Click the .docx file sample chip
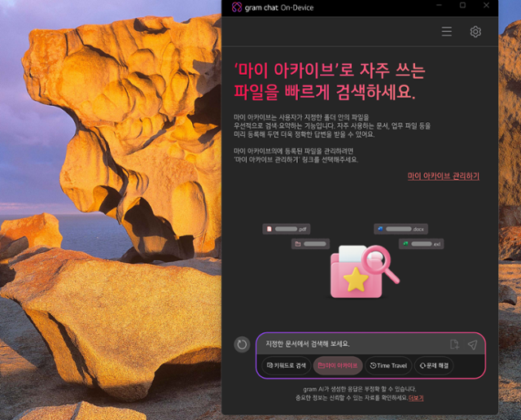The height and width of the screenshot is (420, 521). [401, 229]
